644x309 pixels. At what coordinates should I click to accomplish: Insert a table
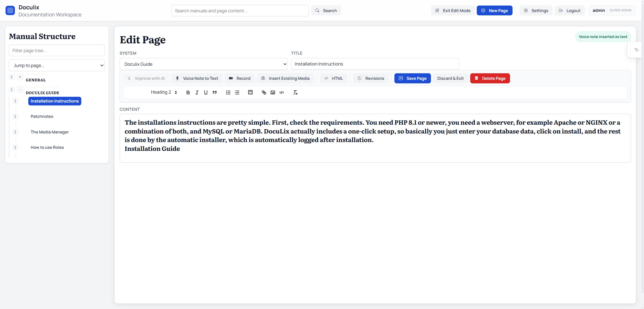point(250,92)
